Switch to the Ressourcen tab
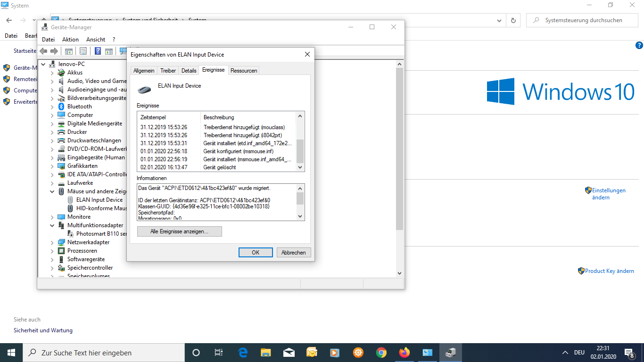 click(x=244, y=71)
